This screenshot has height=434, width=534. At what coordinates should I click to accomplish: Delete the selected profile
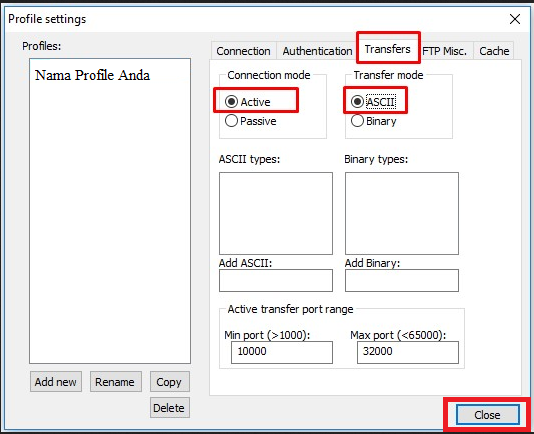[169, 407]
